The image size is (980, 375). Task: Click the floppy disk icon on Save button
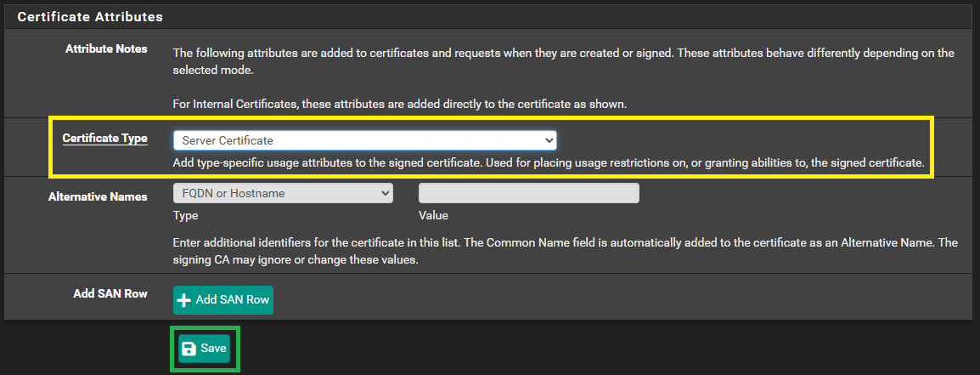point(189,349)
